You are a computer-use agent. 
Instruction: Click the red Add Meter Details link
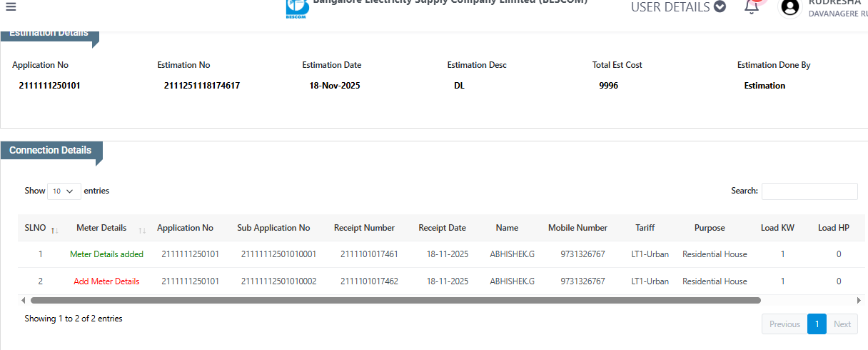106,281
